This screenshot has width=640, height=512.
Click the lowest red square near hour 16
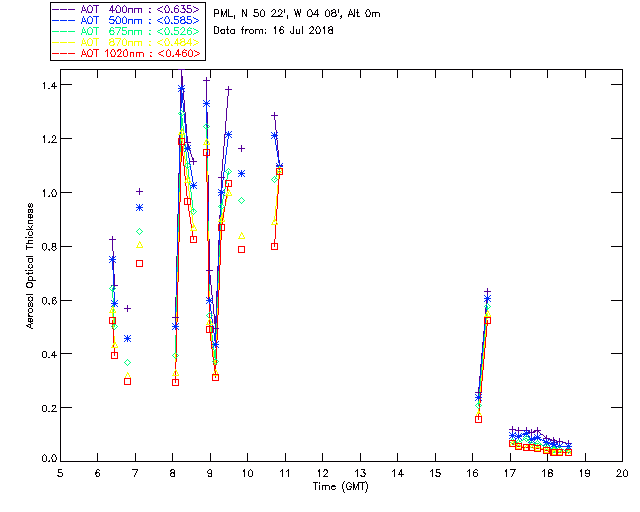[478, 419]
